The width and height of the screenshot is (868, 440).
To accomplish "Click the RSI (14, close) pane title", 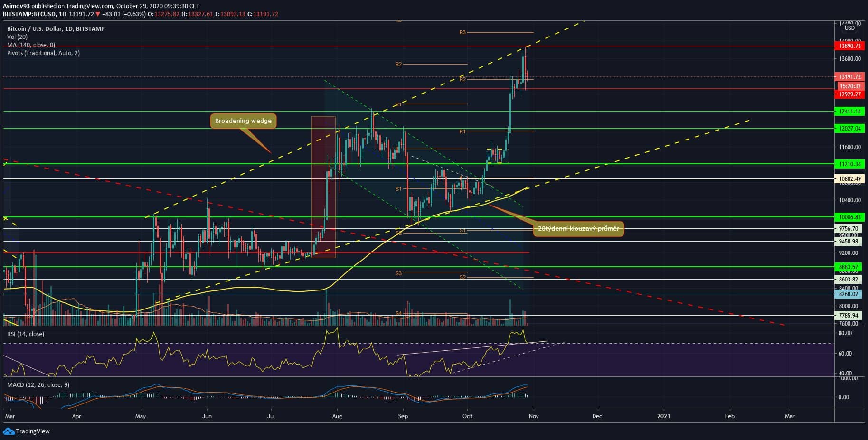I will click(x=26, y=334).
